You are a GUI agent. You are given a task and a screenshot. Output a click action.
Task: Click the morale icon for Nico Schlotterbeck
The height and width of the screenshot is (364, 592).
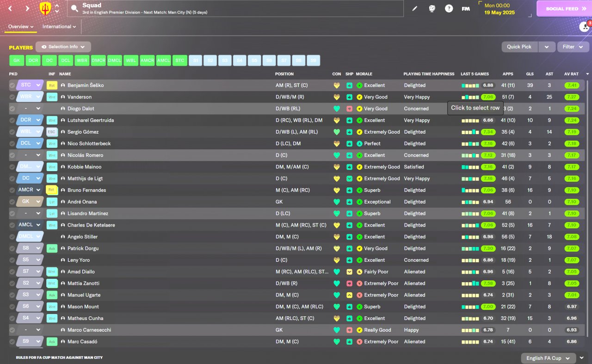coord(359,144)
